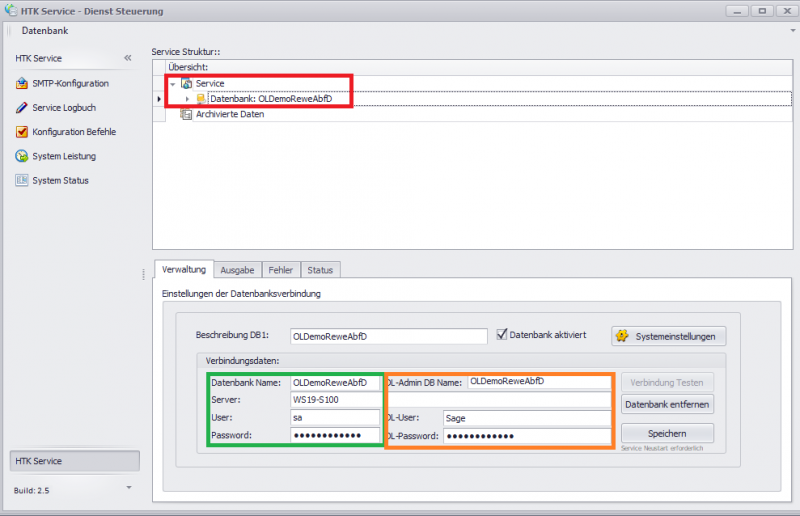The height and width of the screenshot is (516, 800).
Task: Open the navigation options dropdown near Build
Action: (128, 487)
